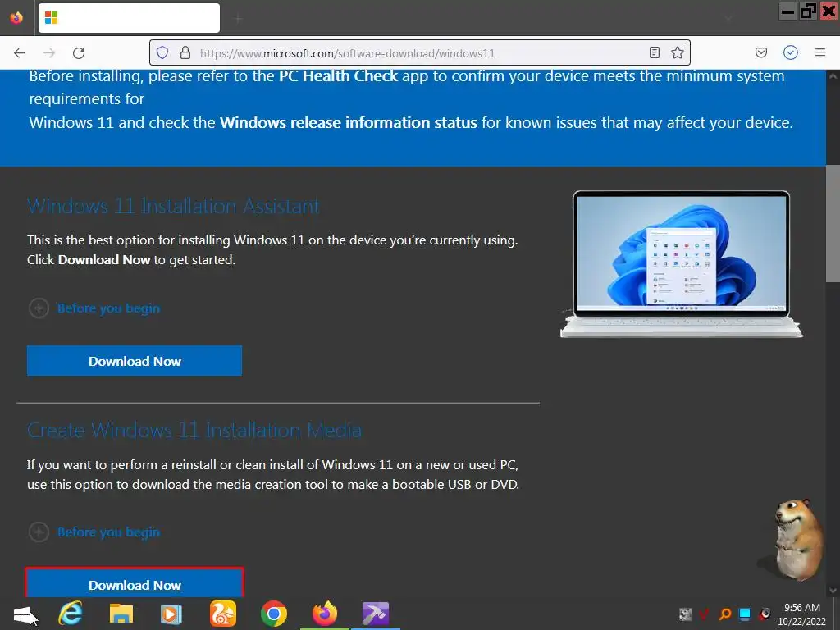Open media player taskbar icon

pos(171,614)
